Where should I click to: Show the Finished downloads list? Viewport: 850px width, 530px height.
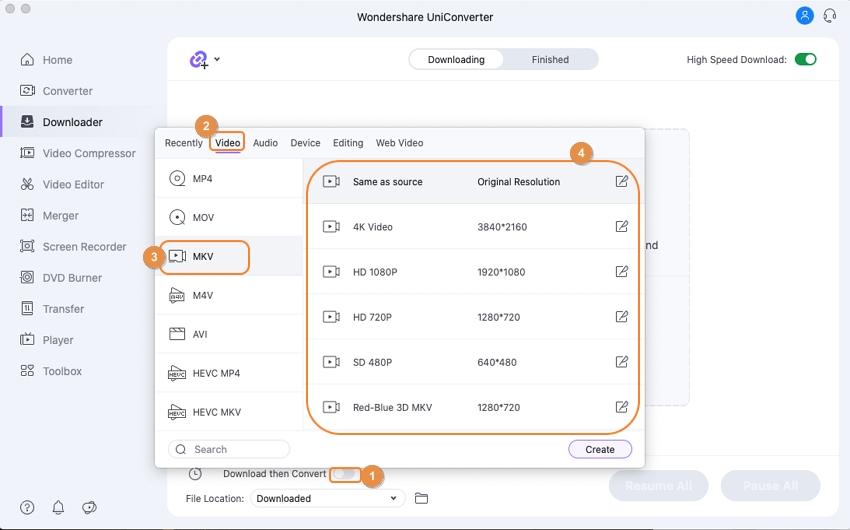(550, 60)
